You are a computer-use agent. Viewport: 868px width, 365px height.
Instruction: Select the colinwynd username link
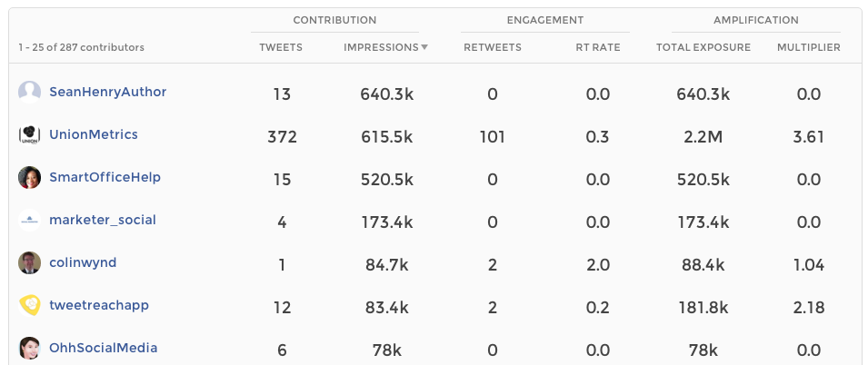(83, 262)
